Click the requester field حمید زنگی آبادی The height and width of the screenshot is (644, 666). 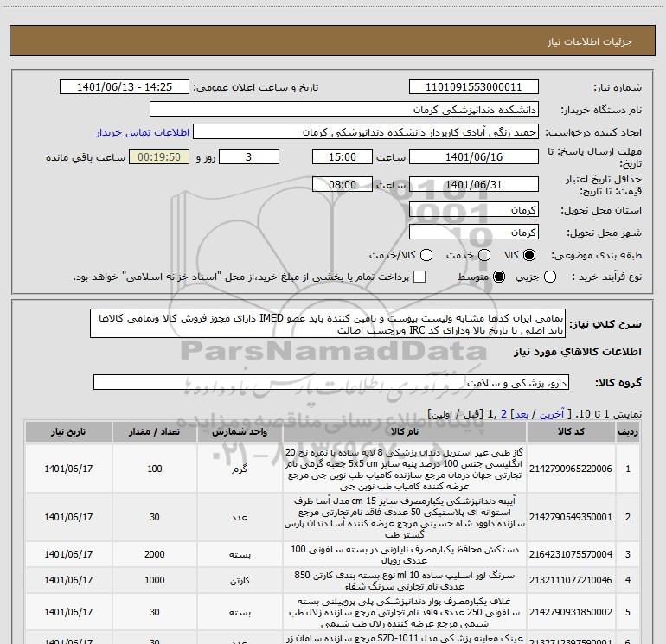pos(366,132)
